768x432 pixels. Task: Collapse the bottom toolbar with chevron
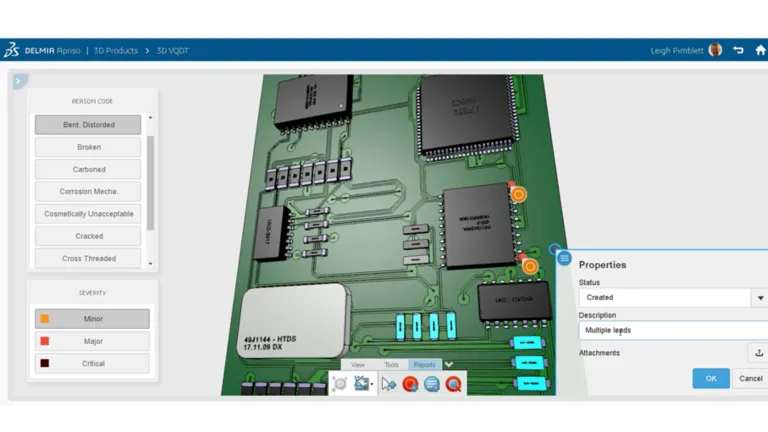click(449, 365)
